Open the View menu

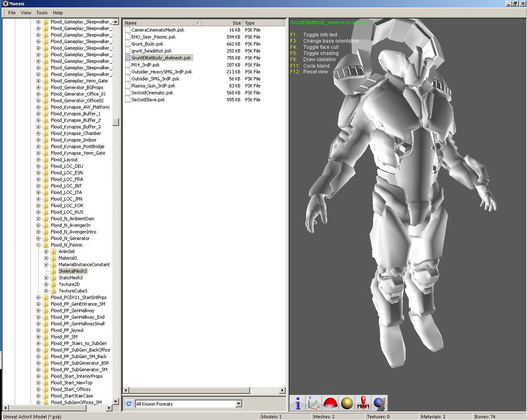(26, 13)
